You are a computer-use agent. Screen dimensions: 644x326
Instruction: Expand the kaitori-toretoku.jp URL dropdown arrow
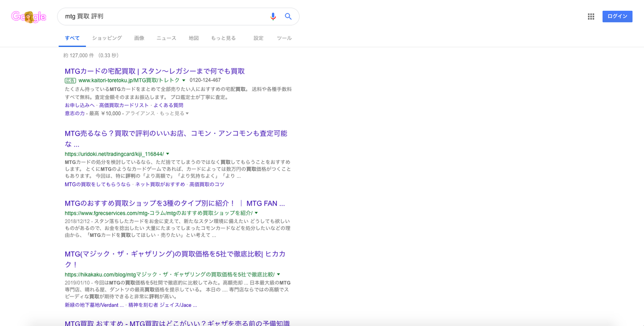184,81
